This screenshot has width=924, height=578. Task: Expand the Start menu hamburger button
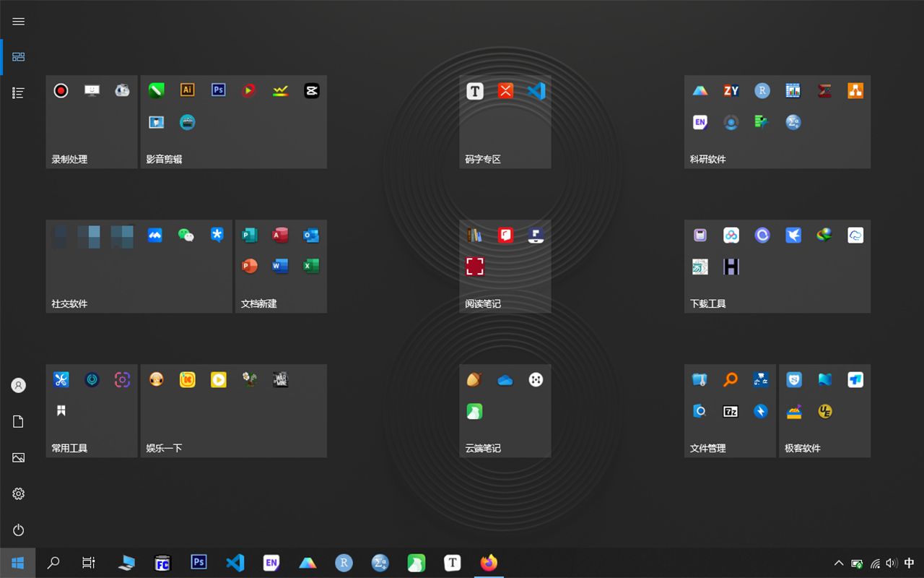(19, 22)
